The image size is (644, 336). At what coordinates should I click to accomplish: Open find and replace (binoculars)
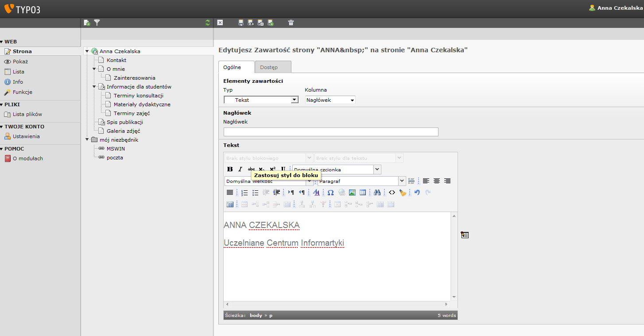click(377, 192)
